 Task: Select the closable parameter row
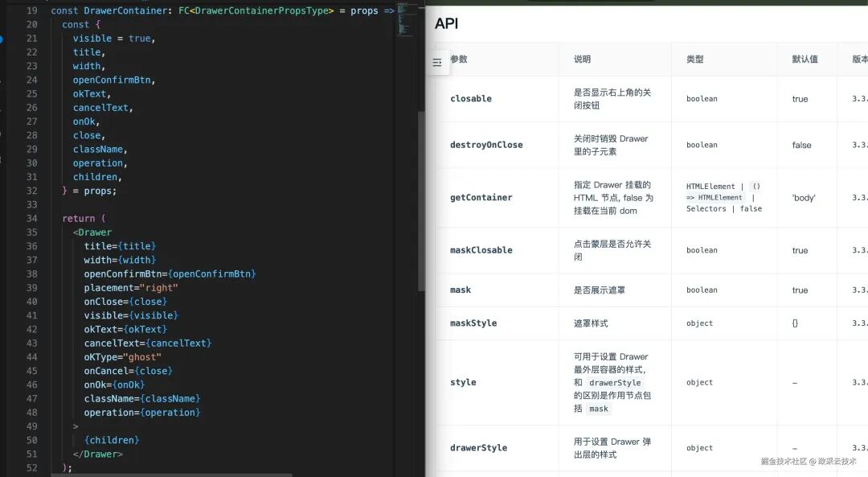(x=471, y=98)
